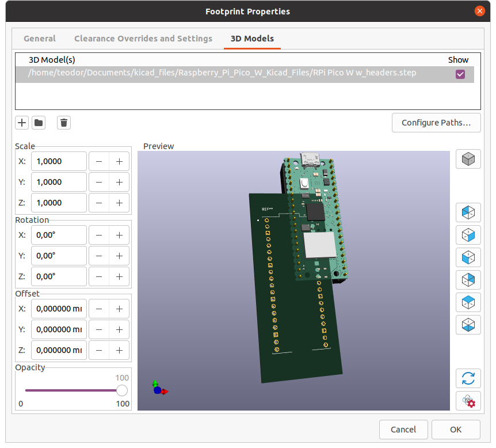This screenshot has width=496, height=448.
Task: Click the Offset Z input field
Action: pyautogui.click(x=59, y=351)
